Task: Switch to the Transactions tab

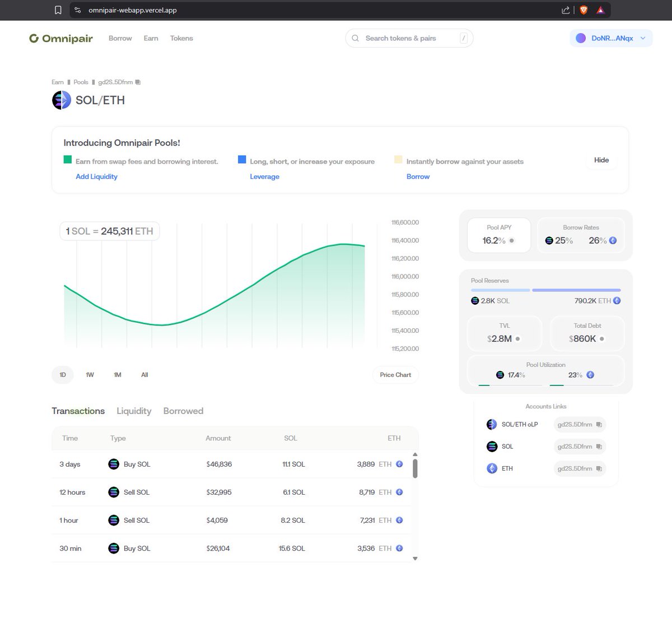Action: coord(78,411)
